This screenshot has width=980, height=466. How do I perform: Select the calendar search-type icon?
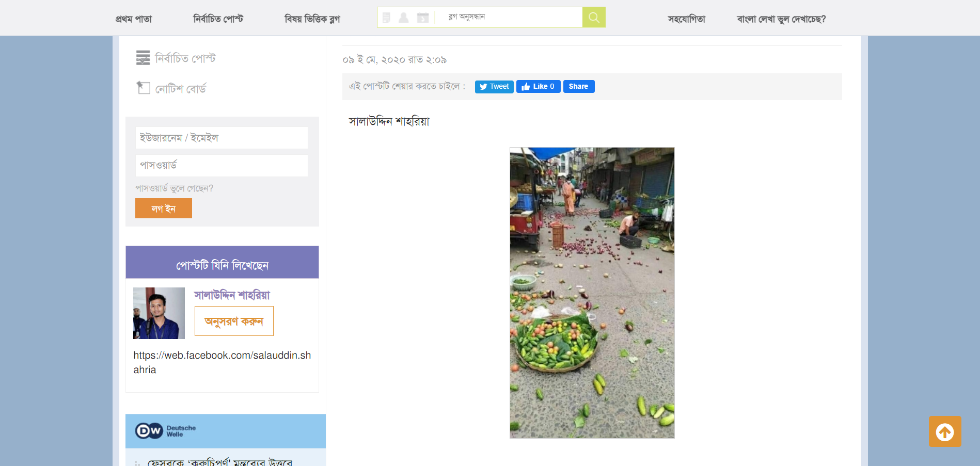(x=423, y=18)
